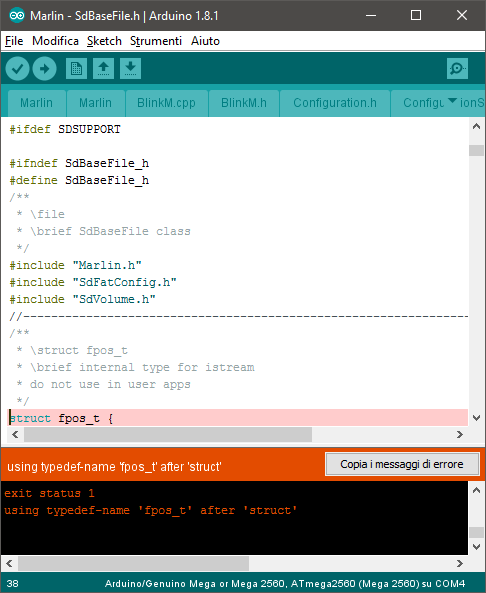Click the '#include "SdFatConfig.h"' line
This screenshot has width=486, height=593.
[93, 283]
